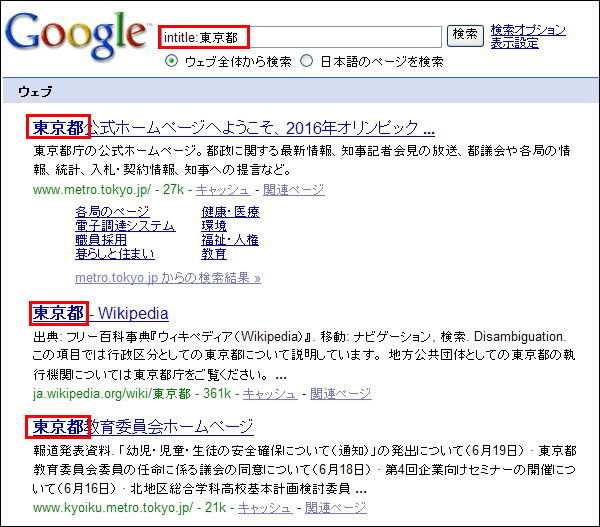Select ウェブ全体から検索 radio button
600x527 pixels.
pyautogui.click(x=171, y=61)
